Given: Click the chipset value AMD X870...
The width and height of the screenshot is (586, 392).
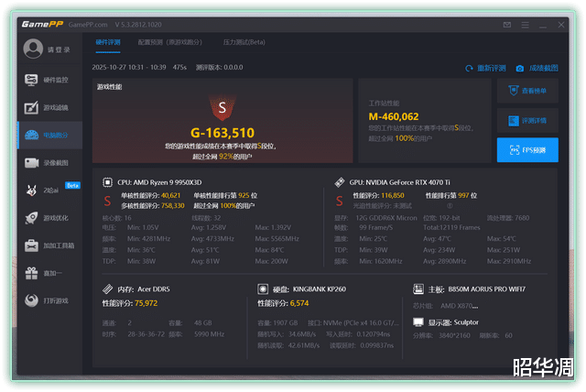Looking at the screenshot, I should click(460, 306).
